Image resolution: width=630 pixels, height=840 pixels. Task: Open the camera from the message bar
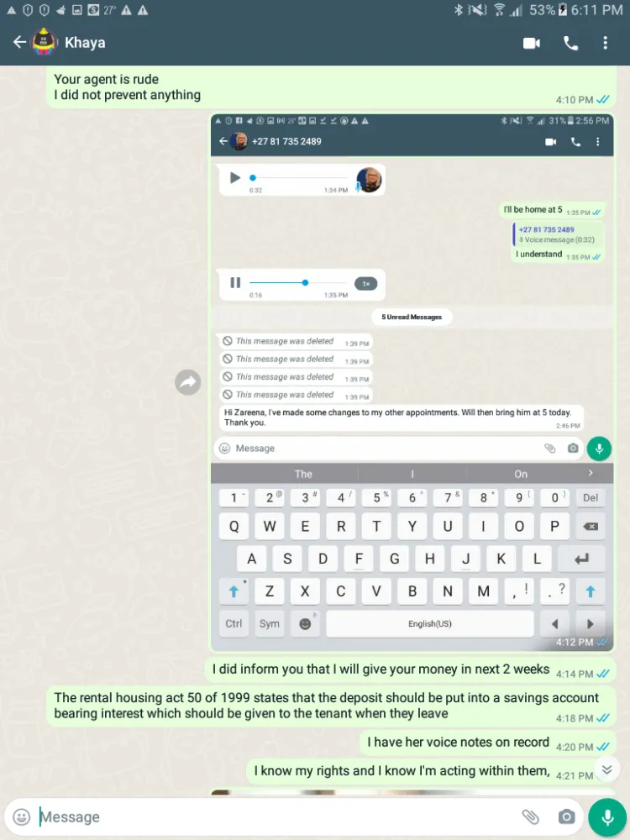click(566, 816)
